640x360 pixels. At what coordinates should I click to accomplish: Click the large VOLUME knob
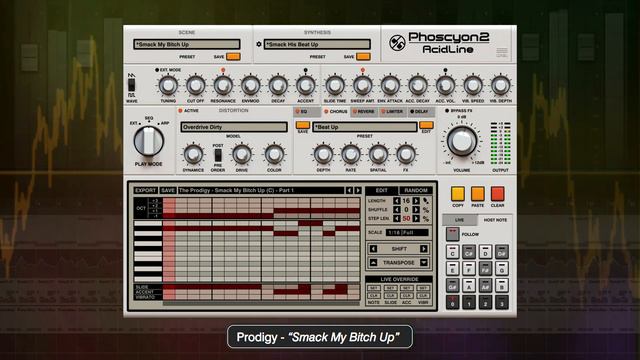462,141
